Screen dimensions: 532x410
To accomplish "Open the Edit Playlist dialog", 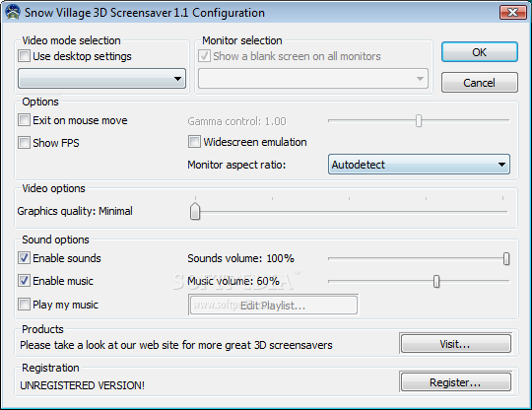I will tap(273, 305).
